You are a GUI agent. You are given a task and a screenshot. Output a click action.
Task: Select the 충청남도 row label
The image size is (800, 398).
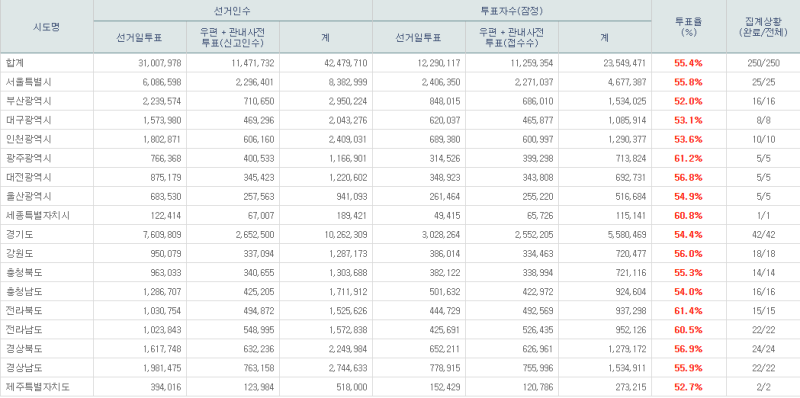coord(24,292)
